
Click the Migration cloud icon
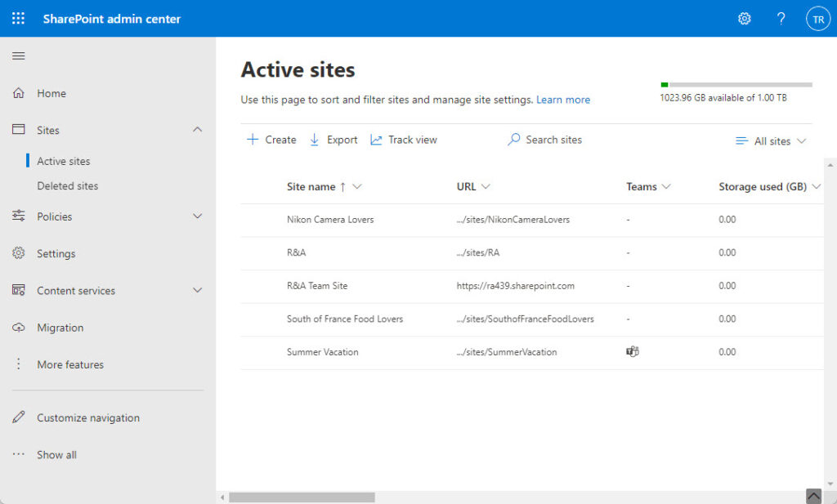click(18, 328)
